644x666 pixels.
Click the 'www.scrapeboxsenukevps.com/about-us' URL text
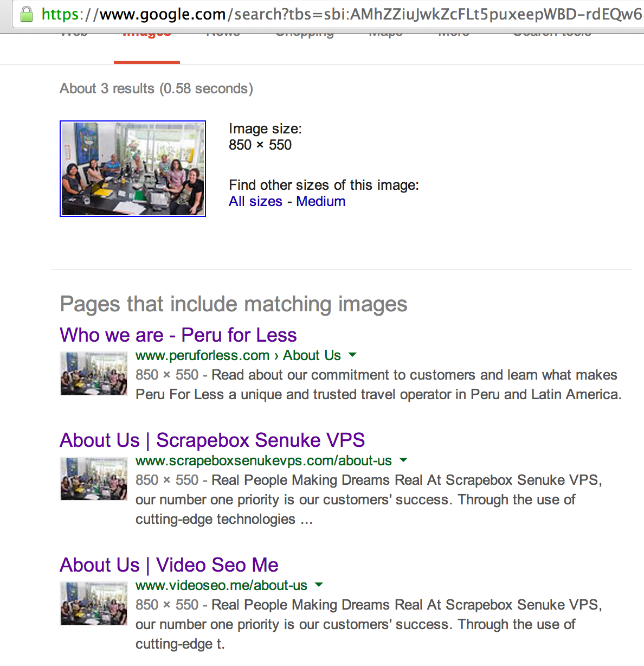point(263,460)
